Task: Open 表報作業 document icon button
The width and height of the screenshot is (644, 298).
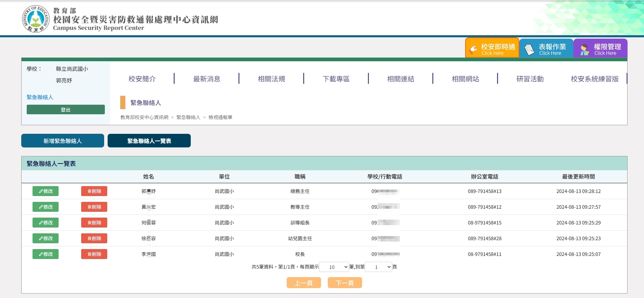Action: [546, 49]
